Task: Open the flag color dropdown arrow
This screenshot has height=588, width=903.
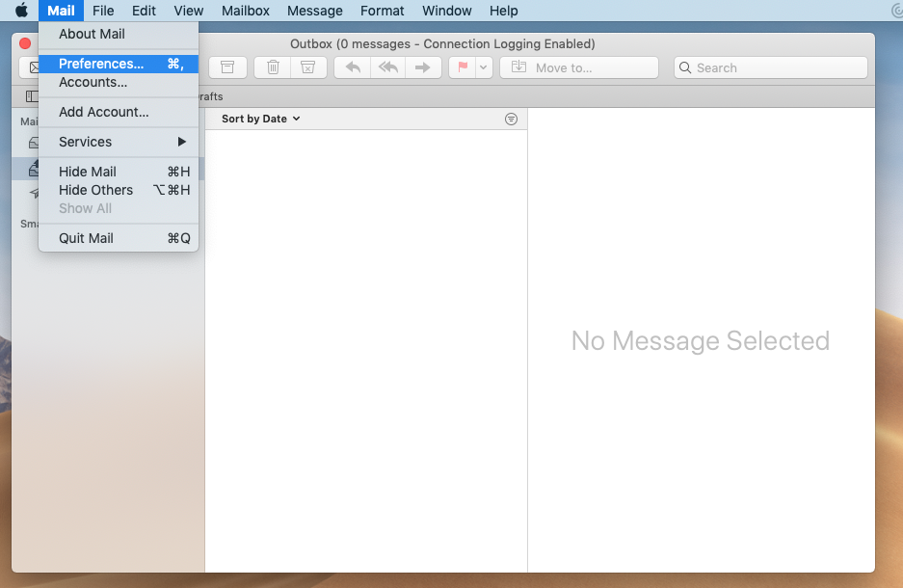Action: click(484, 67)
